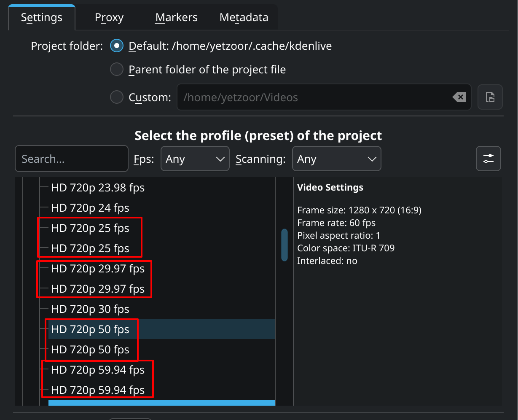Switch to the Metadata tab
The height and width of the screenshot is (420, 518).
(x=244, y=18)
